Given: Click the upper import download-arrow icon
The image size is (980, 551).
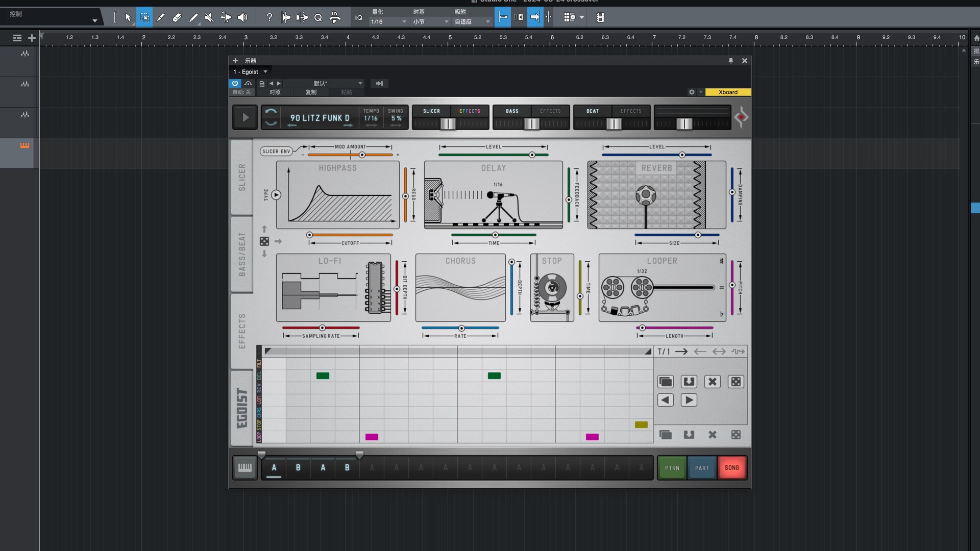Looking at the screenshot, I should coord(689,382).
